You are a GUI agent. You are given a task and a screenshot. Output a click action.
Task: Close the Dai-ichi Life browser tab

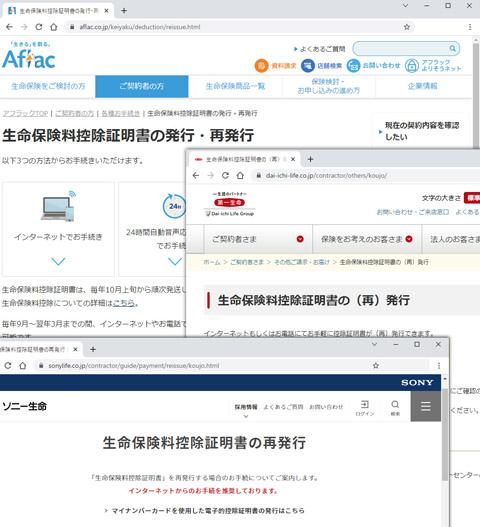click(x=293, y=159)
